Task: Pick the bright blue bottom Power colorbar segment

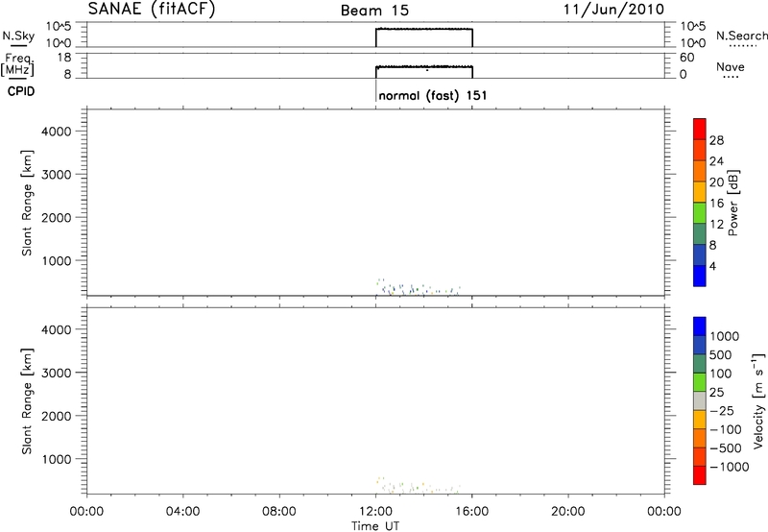Action: tap(700, 276)
